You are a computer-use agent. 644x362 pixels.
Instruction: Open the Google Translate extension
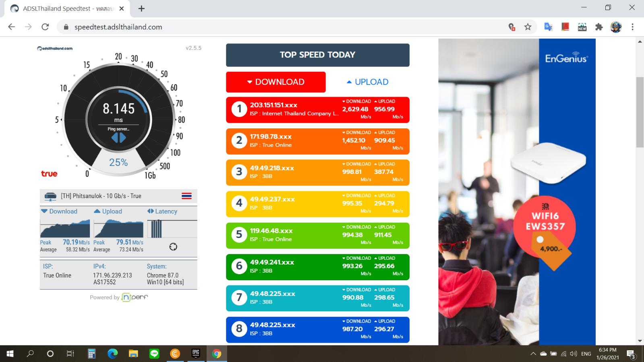click(548, 27)
